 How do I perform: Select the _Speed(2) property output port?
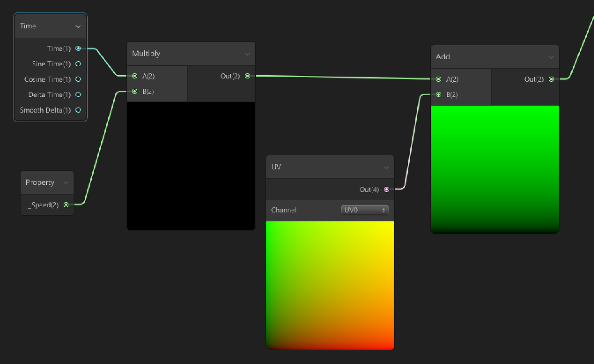pyautogui.click(x=66, y=205)
